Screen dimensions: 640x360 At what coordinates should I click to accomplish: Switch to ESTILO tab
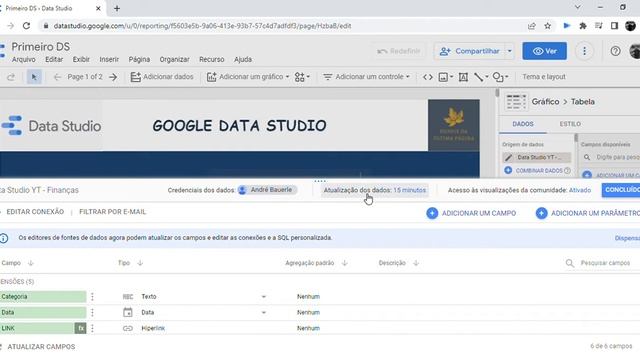(570, 124)
